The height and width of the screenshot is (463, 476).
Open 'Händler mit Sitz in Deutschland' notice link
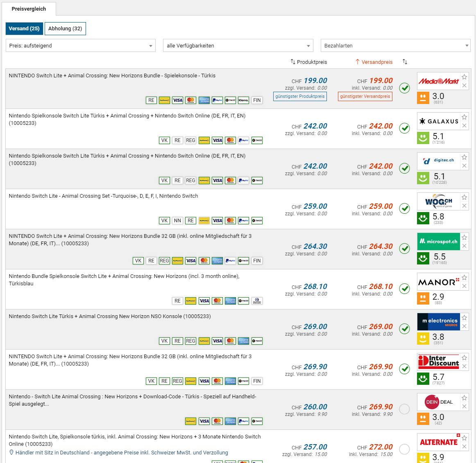[122, 452]
